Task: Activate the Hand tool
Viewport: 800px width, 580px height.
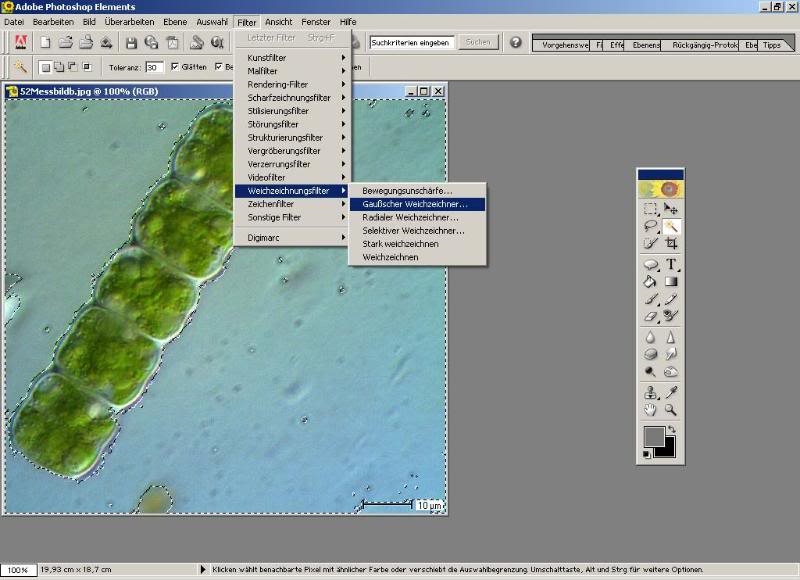Action: tap(651, 409)
